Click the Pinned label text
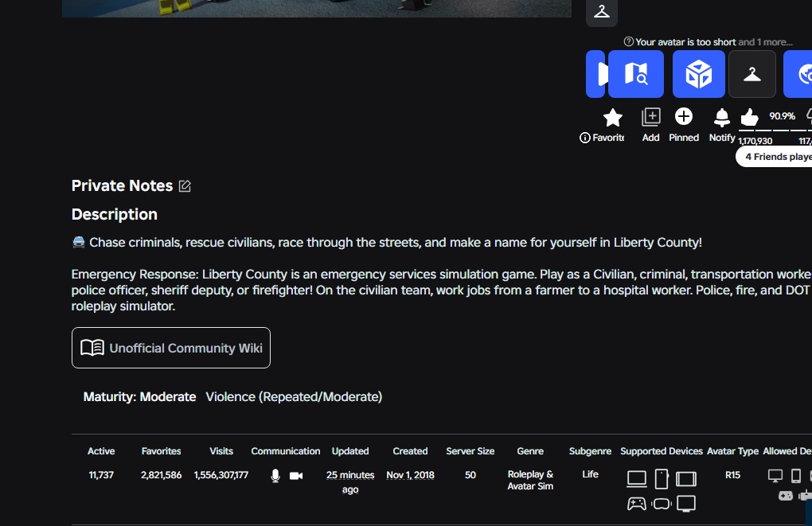812x526 pixels. coord(684,138)
